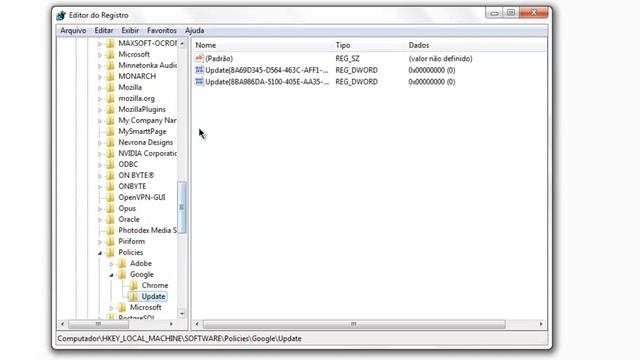Click the tree pane vertical scrollbar thumb
This screenshot has width=640, height=360.
(182, 207)
